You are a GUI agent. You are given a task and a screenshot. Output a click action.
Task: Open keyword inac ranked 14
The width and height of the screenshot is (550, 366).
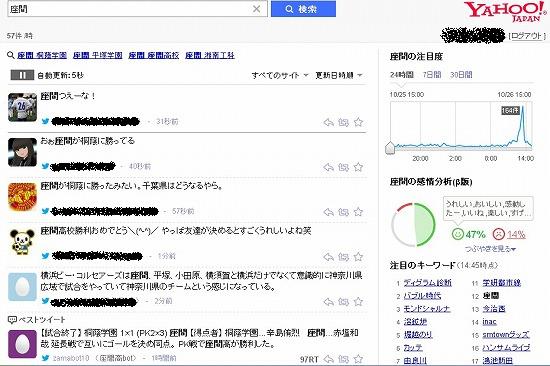point(489,322)
